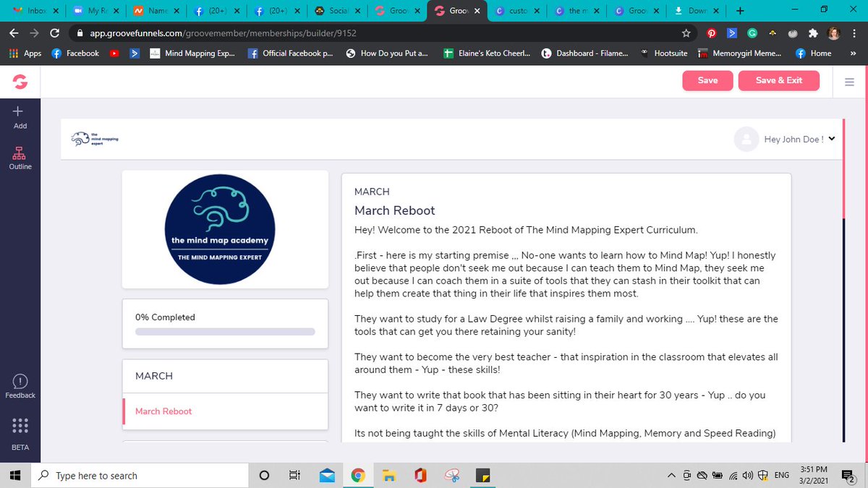Click the browser address bar URL
868x488 pixels.
pos(224,33)
